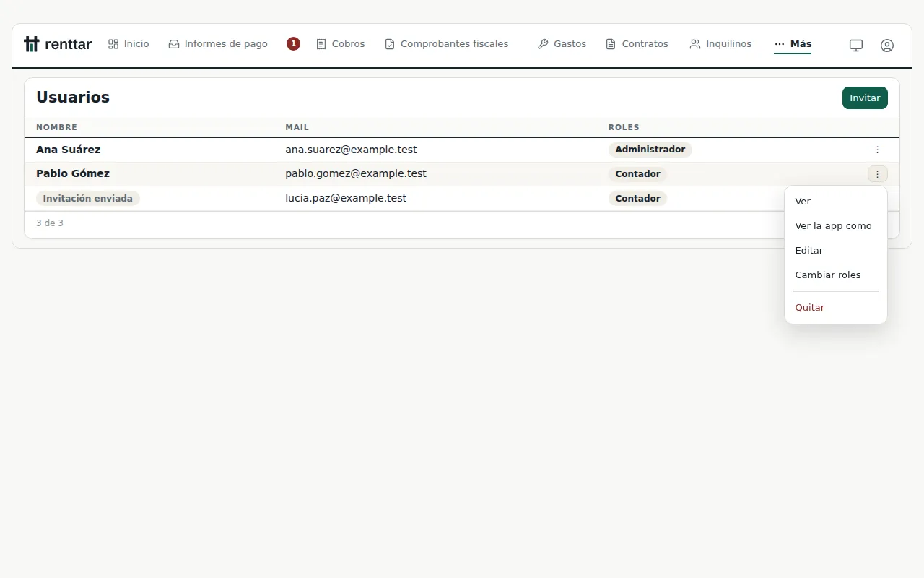Open Contratos in the top navigation
Screen dimensions: 924x578
[637, 44]
